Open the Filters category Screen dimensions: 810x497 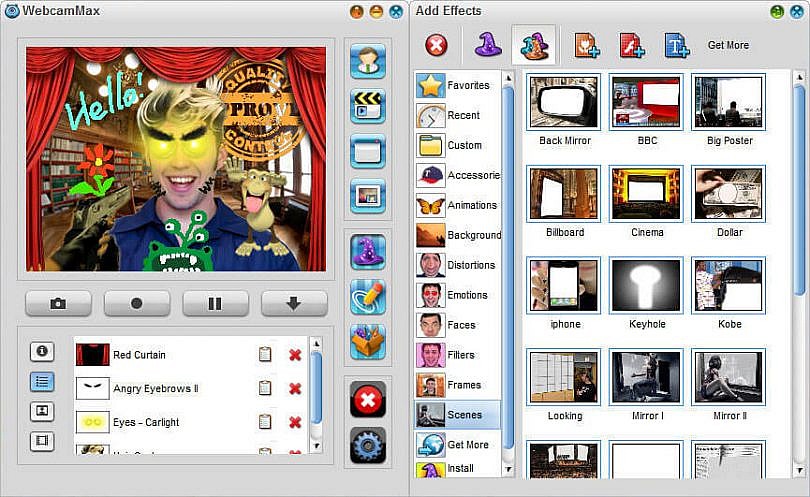[x=458, y=355]
